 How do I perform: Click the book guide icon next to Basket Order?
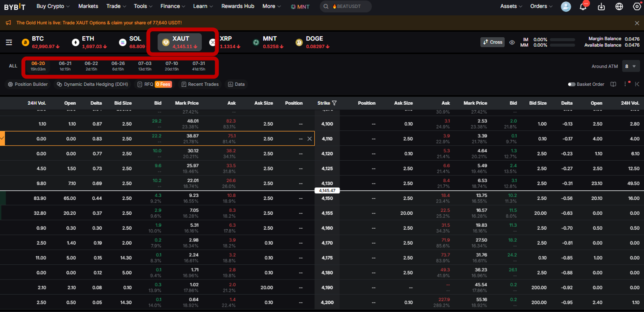point(613,84)
